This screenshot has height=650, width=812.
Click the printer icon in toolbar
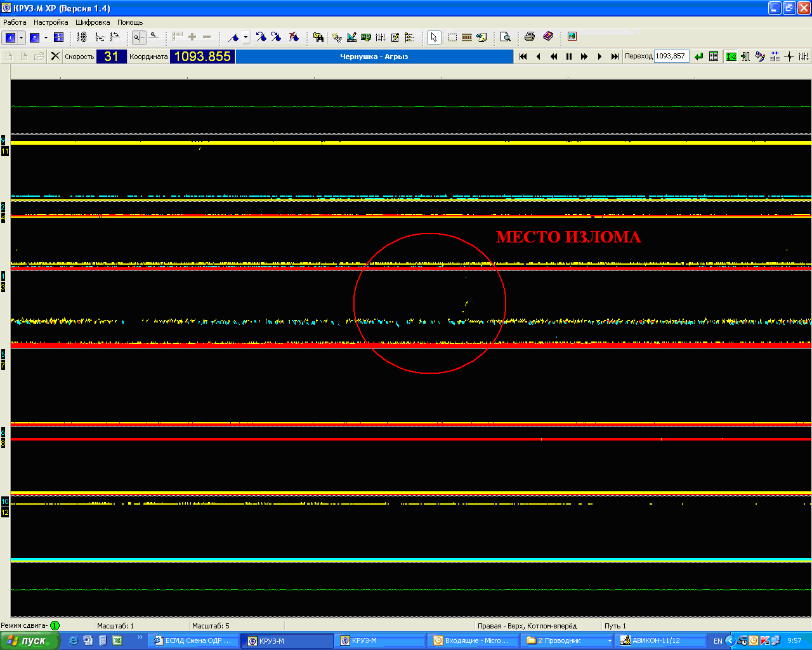(x=530, y=37)
